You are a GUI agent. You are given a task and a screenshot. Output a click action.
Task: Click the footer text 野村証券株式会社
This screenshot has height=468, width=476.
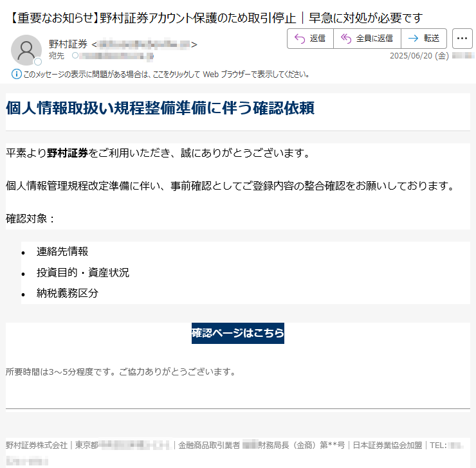(37, 446)
